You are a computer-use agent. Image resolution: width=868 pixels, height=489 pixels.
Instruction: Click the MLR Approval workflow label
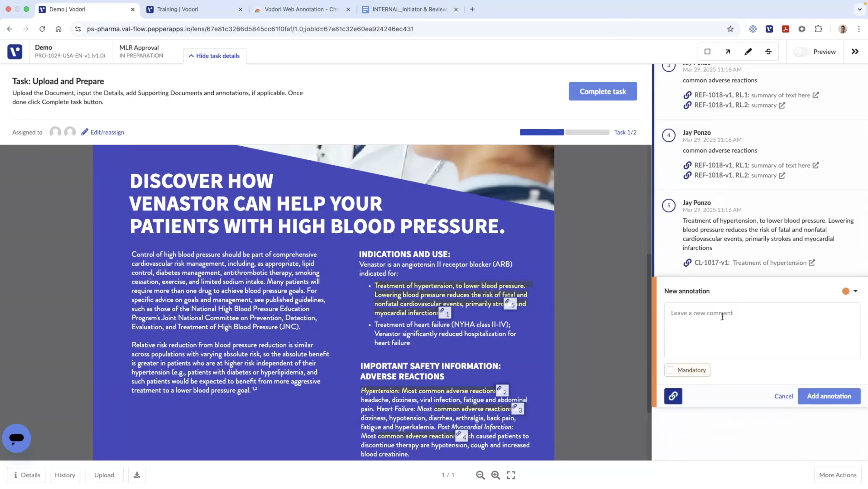[x=139, y=47]
